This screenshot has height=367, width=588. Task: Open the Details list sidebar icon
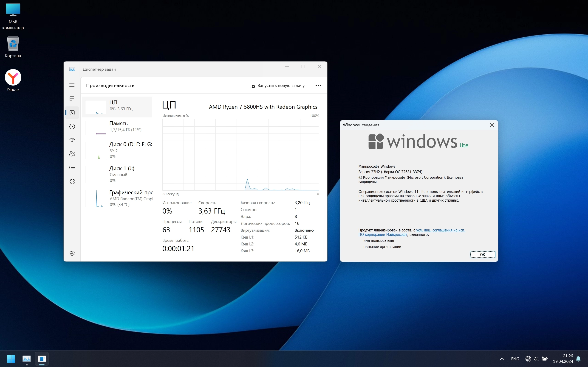click(72, 167)
